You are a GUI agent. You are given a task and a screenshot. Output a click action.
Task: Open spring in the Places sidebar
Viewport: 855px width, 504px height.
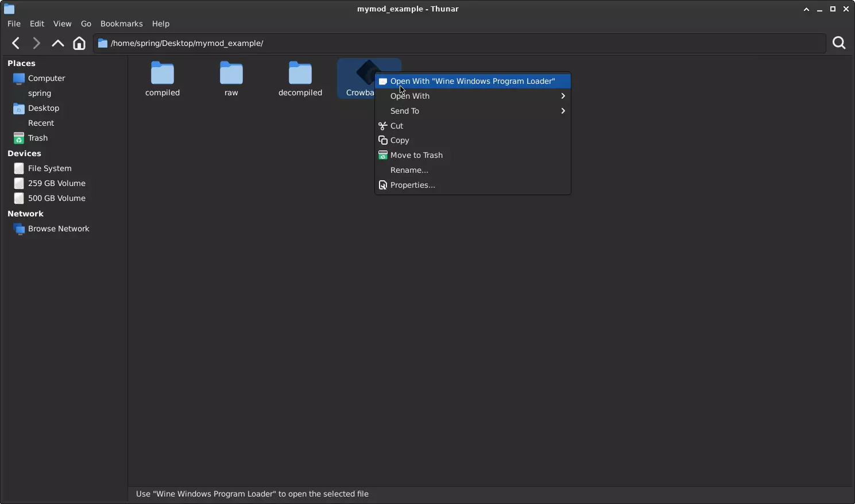tap(40, 93)
